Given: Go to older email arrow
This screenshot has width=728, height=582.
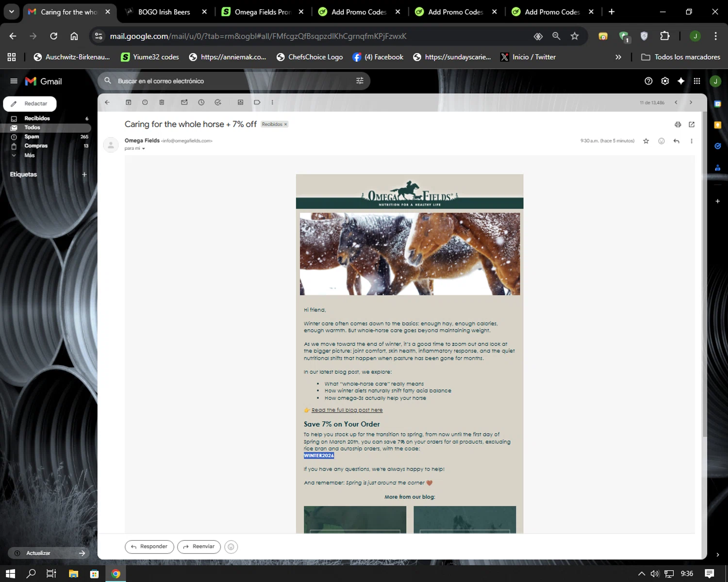Looking at the screenshot, I should 691,102.
